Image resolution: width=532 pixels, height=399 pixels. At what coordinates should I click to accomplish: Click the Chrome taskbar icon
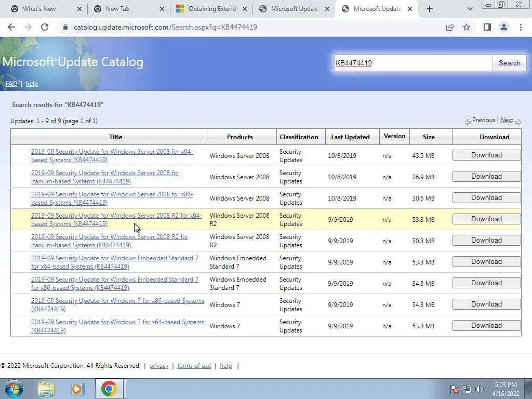109,389
